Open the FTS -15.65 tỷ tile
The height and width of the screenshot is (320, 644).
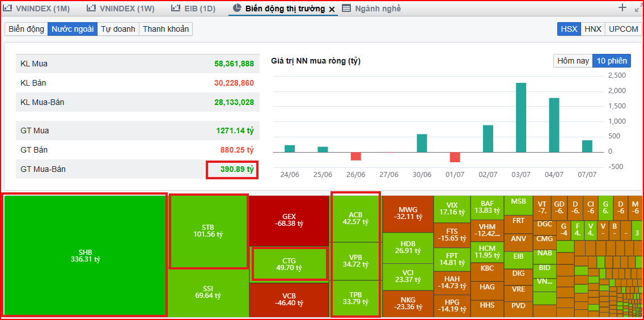[x=451, y=235]
